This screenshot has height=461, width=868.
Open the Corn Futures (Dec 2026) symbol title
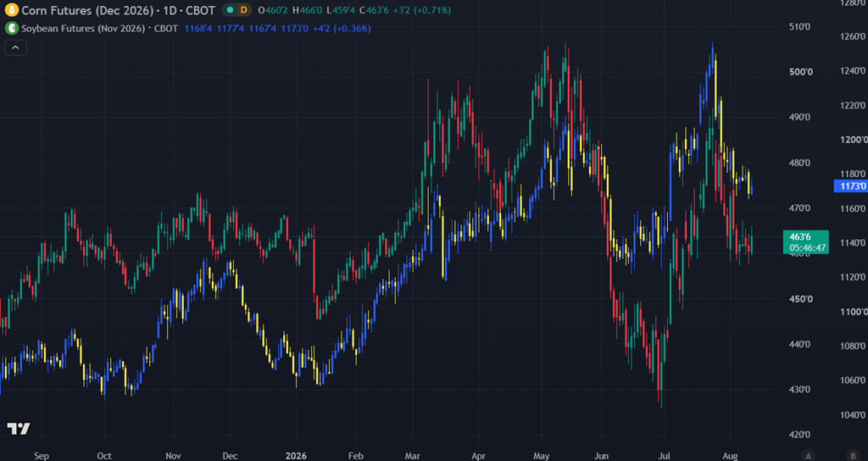click(x=118, y=10)
